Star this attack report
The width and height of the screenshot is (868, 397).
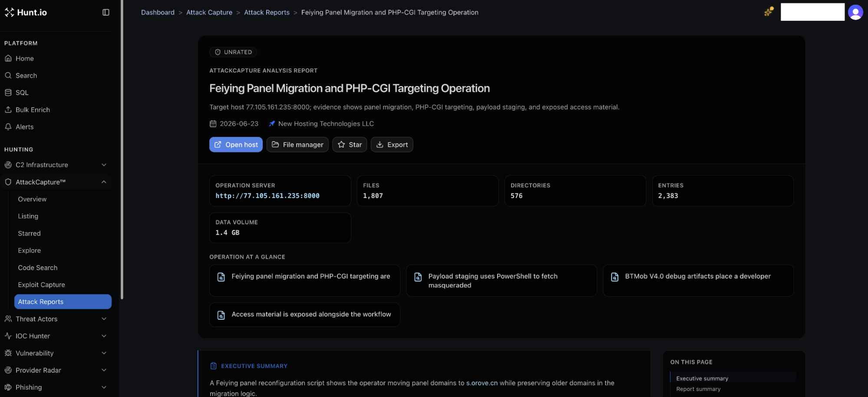(350, 145)
